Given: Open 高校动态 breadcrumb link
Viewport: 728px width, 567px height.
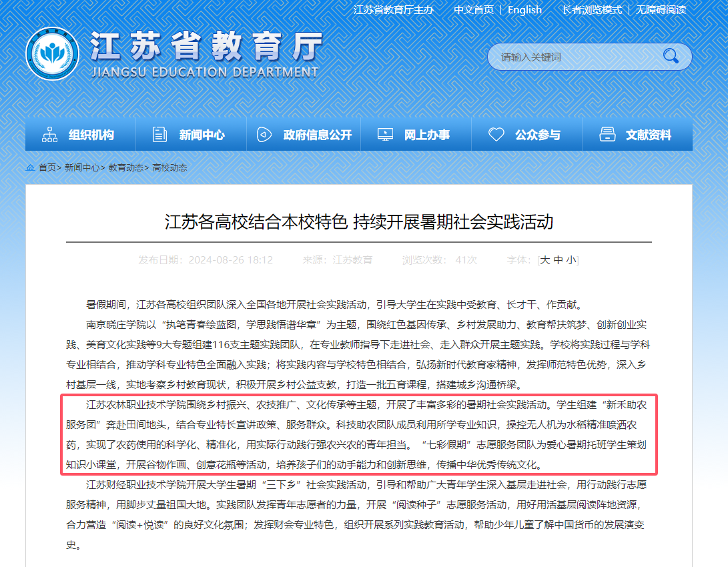Looking at the screenshot, I should click(x=169, y=167).
